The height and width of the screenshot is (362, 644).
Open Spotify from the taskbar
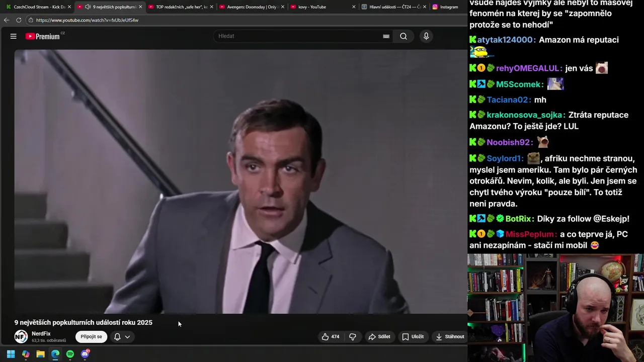[x=70, y=354]
